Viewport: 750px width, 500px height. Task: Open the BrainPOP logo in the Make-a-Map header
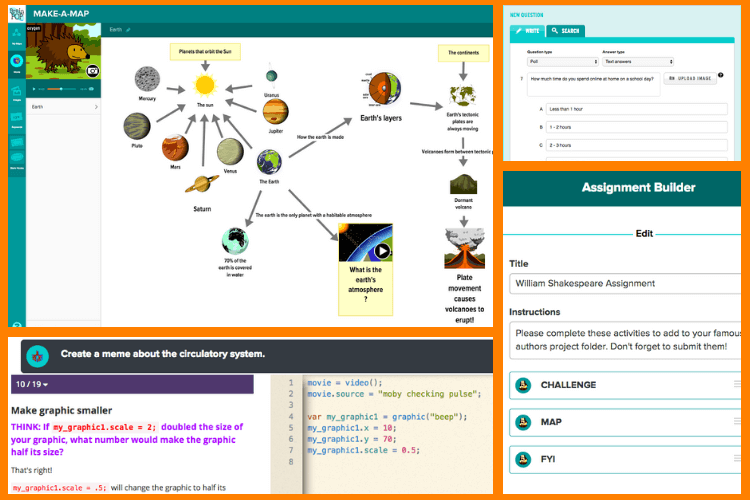tap(17, 13)
